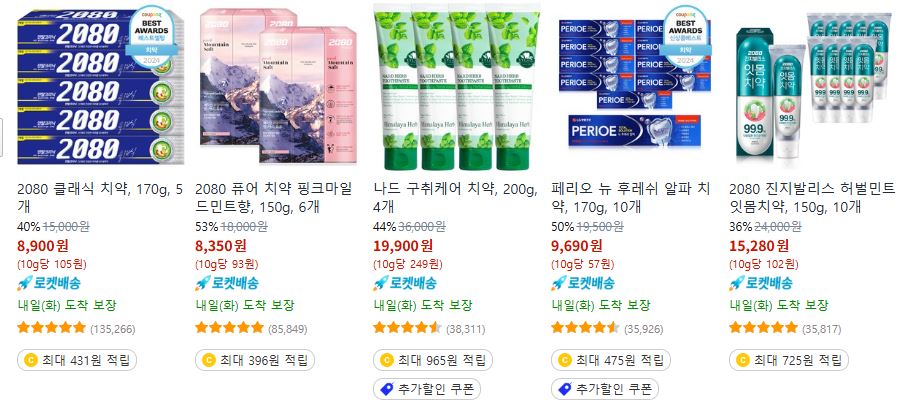The height and width of the screenshot is (412, 911).
Task: Click the coupon tag icon under 최대 965원 적립
Action: tap(386, 389)
